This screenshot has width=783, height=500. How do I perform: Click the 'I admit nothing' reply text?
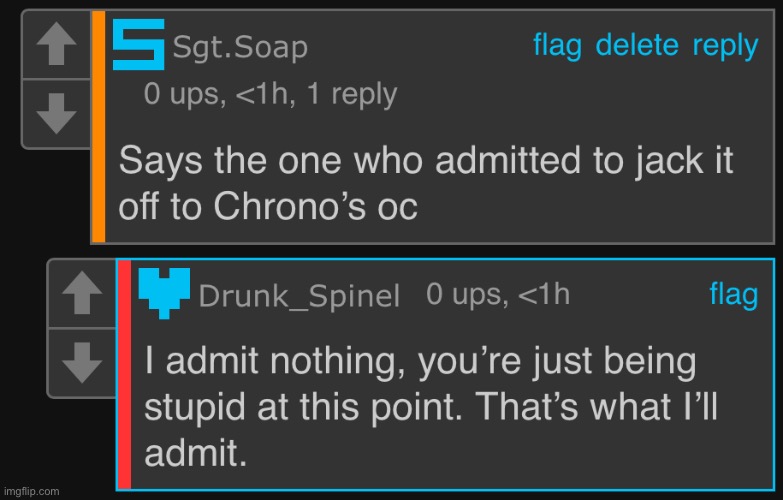tap(431, 407)
